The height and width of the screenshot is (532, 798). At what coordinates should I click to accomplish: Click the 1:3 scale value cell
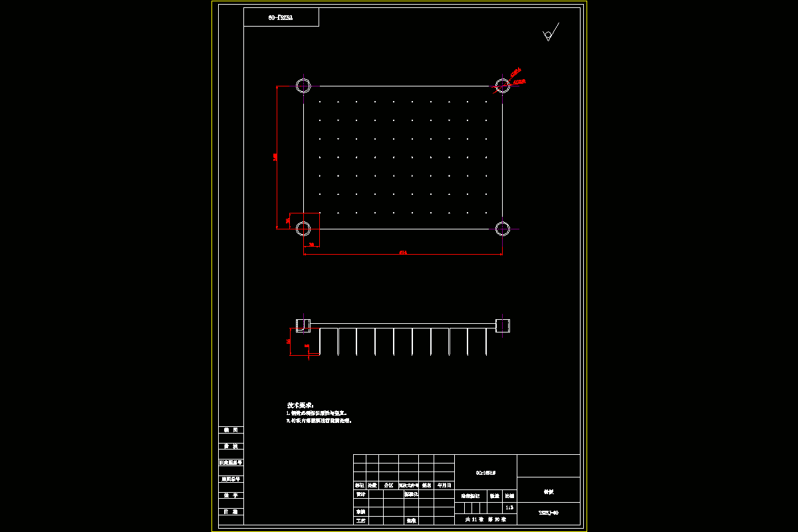[509, 507]
